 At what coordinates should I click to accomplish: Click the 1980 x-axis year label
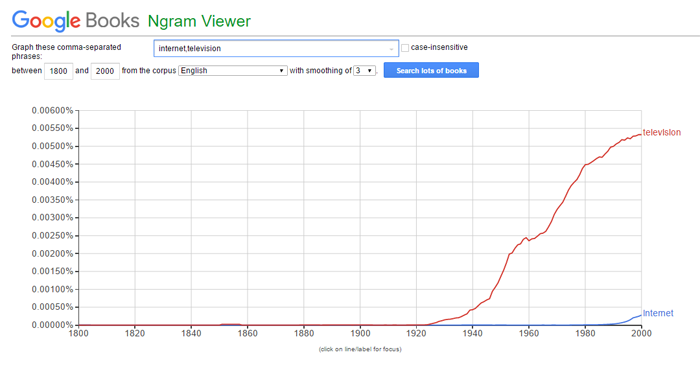585,333
